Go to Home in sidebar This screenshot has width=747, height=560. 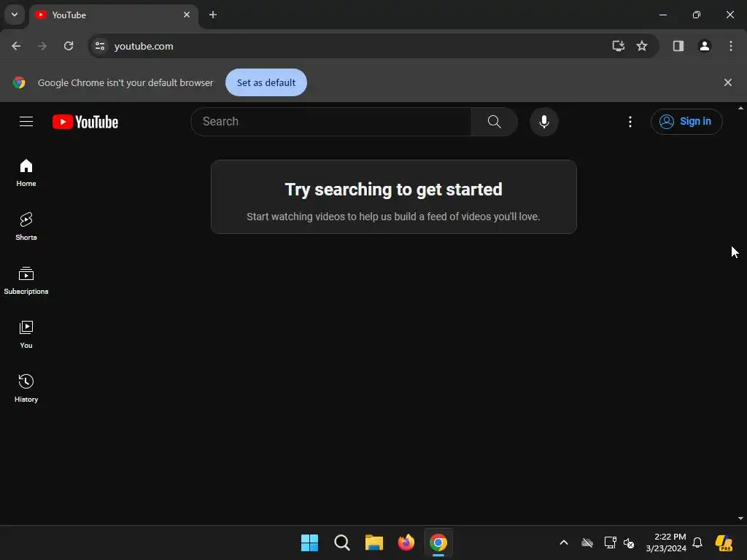[x=26, y=173]
